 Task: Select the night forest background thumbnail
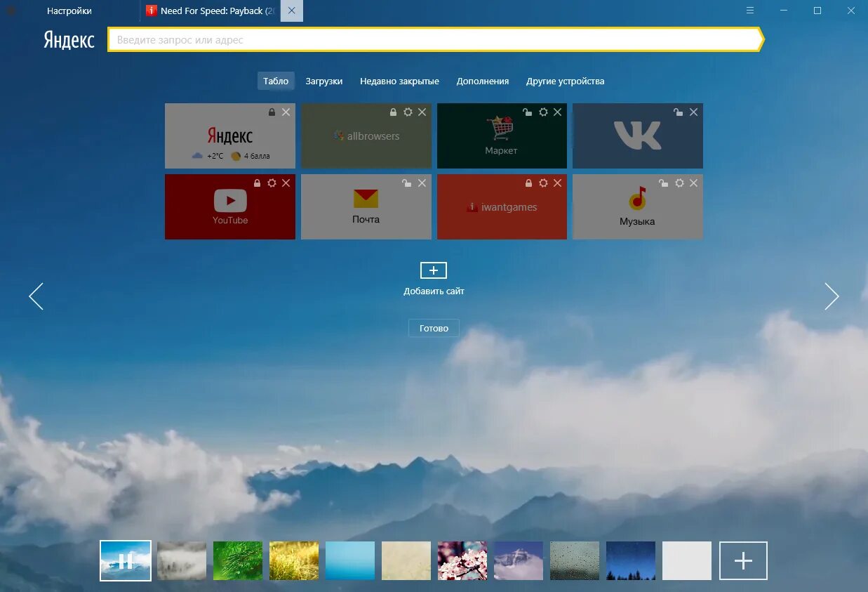pos(631,560)
